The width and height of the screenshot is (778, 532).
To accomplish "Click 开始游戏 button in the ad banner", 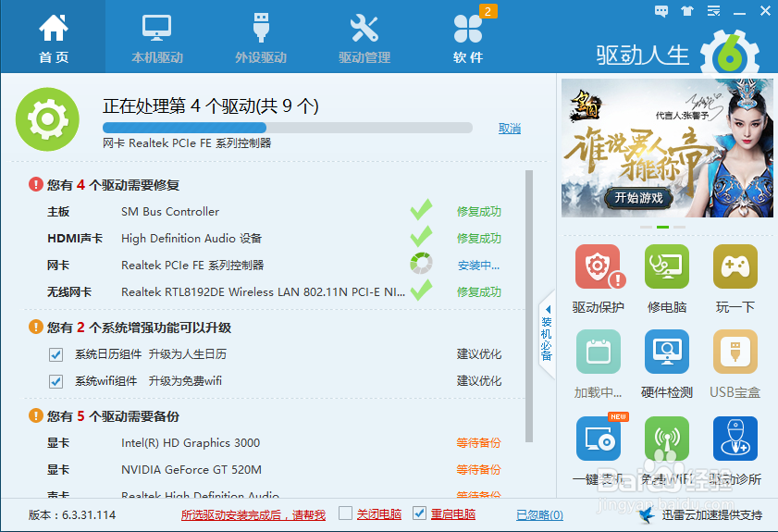I will pyautogui.click(x=638, y=198).
